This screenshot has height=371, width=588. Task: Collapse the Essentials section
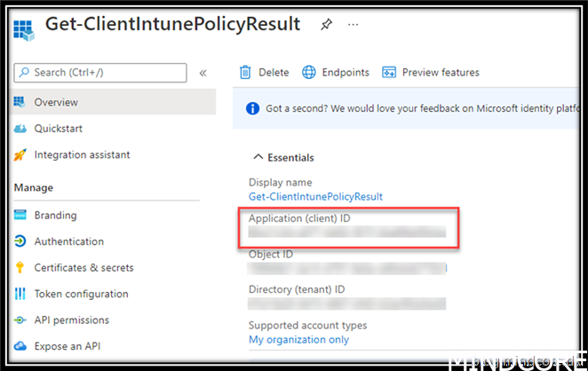point(258,158)
